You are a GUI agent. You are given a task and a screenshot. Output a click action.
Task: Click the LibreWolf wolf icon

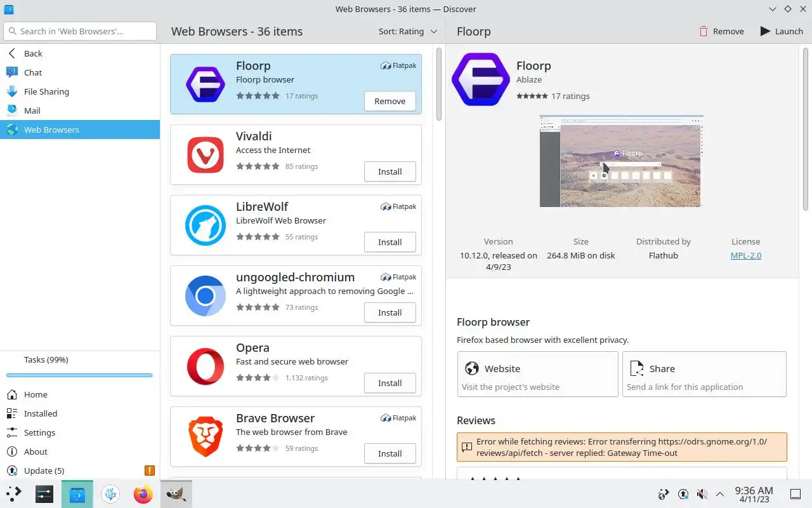click(205, 225)
